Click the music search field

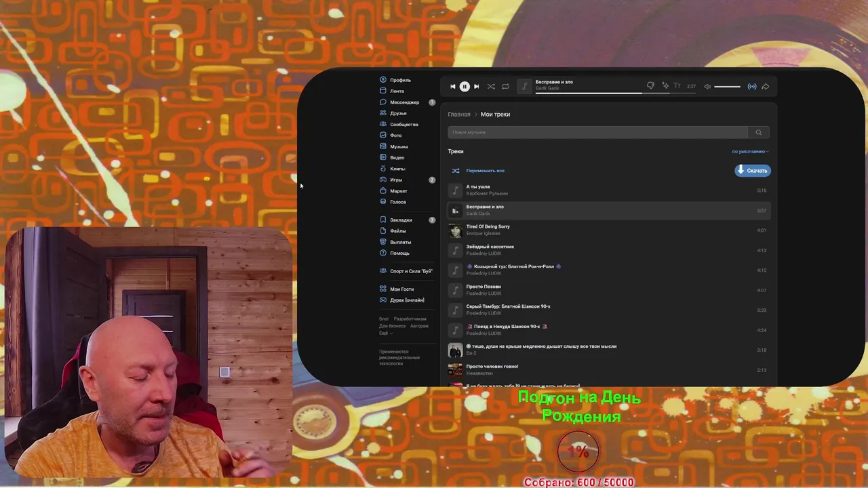(x=597, y=132)
